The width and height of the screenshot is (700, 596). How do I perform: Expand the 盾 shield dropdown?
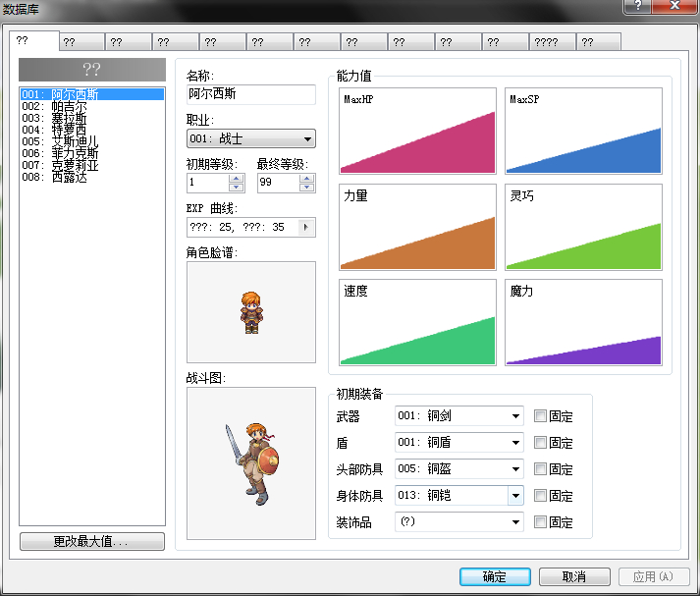515,443
